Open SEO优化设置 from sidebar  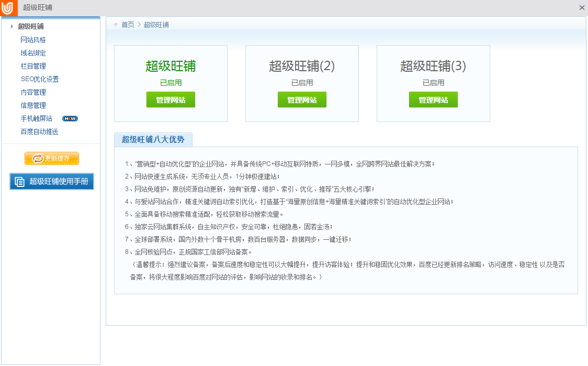click(x=40, y=79)
